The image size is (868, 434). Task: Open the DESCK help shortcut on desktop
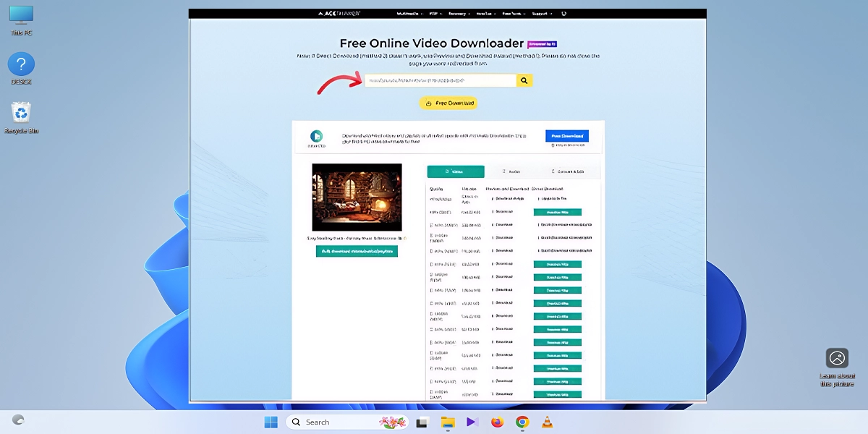[x=21, y=69]
